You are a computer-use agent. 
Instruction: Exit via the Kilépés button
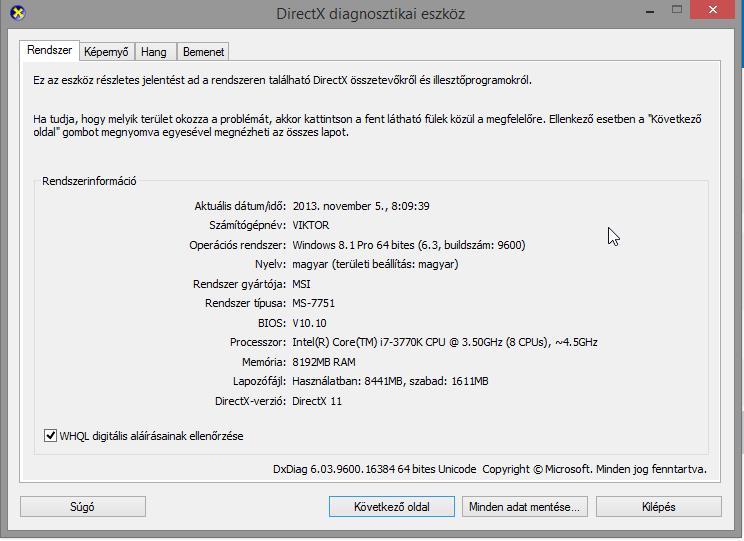659,507
